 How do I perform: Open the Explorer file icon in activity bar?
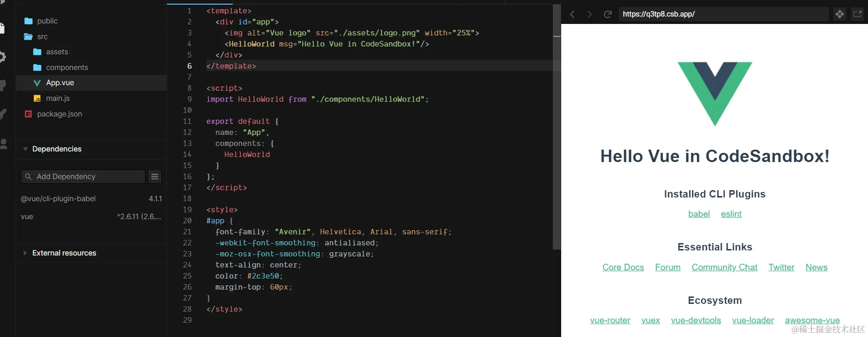(2, 29)
